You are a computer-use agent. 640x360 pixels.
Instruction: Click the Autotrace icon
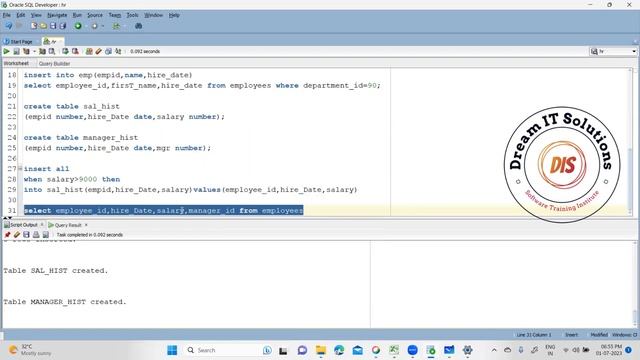42,51
